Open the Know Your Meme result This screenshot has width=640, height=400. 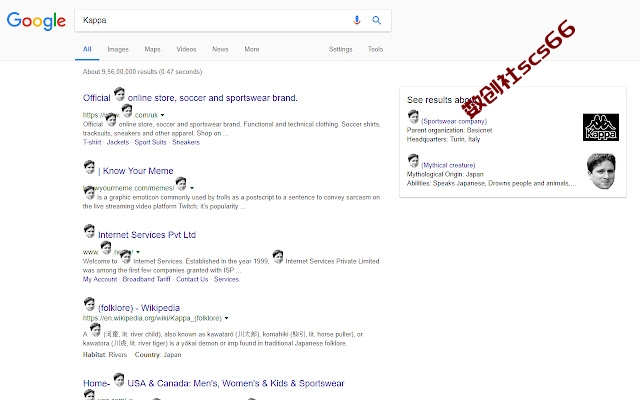coord(136,171)
